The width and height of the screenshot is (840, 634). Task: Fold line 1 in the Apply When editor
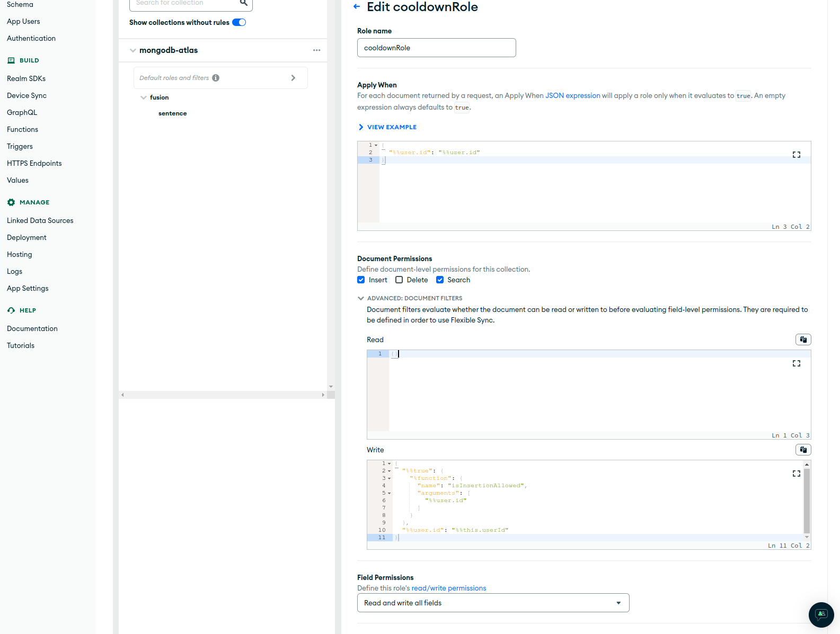click(x=376, y=145)
